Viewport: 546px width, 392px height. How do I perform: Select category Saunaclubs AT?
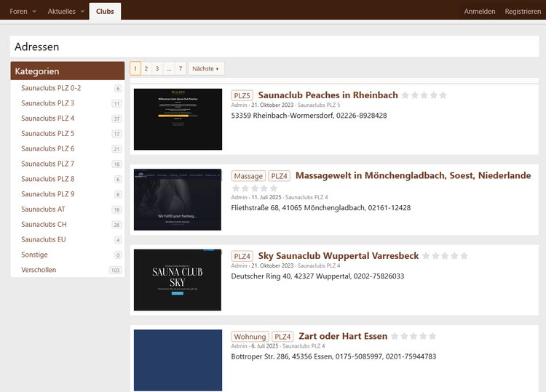[43, 209]
